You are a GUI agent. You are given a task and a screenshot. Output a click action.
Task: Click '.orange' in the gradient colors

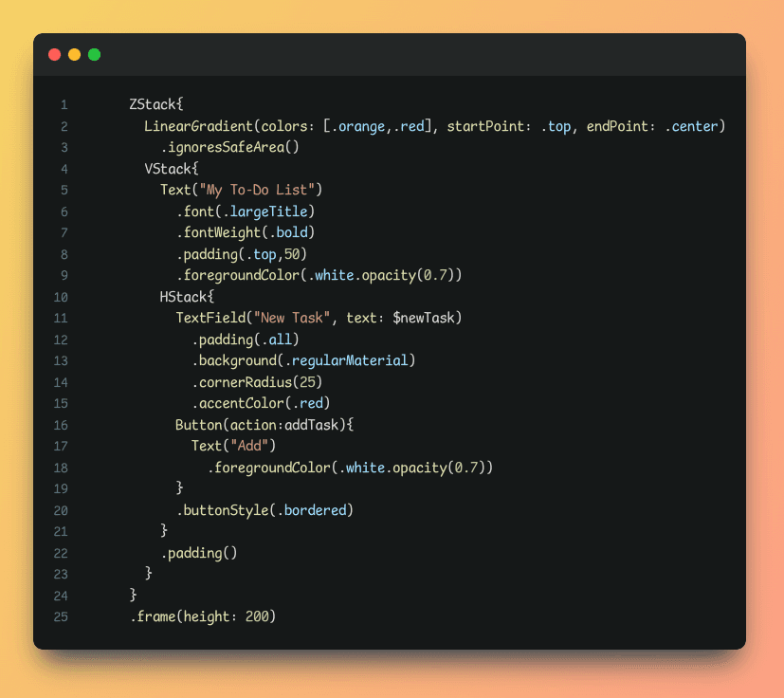[358, 126]
